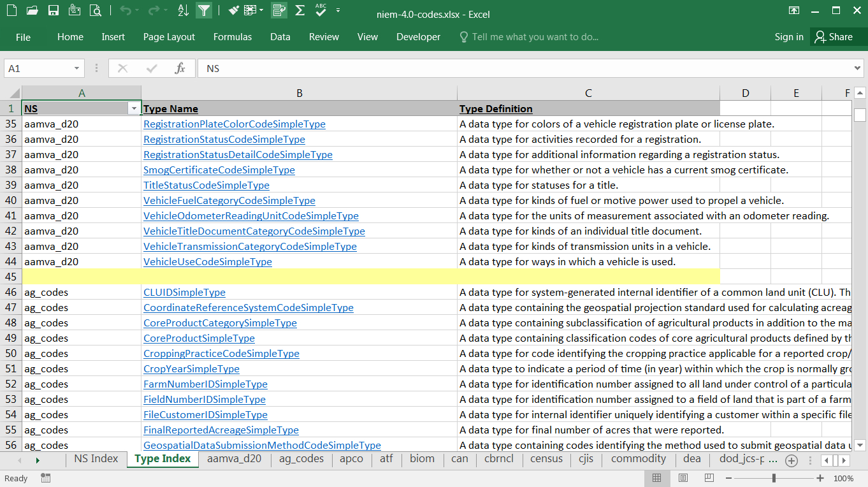Image resolution: width=868 pixels, height=487 pixels.
Task: Open Print Preview from quick access toolbar
Action: [96, 10]
